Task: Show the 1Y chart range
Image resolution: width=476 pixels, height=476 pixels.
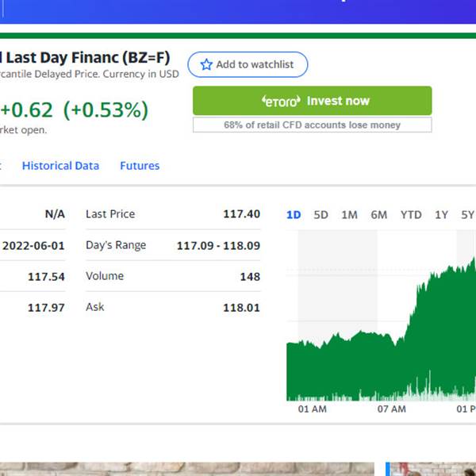Action: [441, 215]
